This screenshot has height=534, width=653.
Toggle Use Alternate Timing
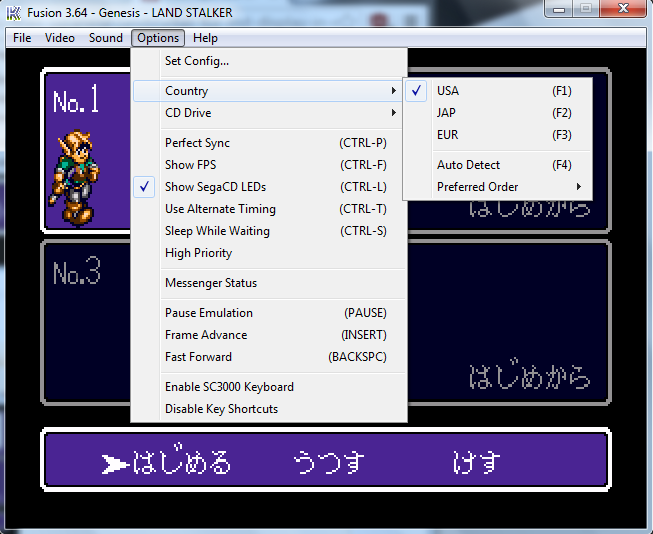[269, 210]
